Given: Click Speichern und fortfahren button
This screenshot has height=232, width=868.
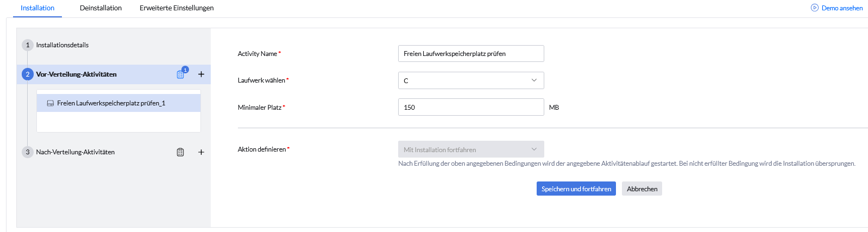Looking at the screenshot, I should click(x=576, y=189).
